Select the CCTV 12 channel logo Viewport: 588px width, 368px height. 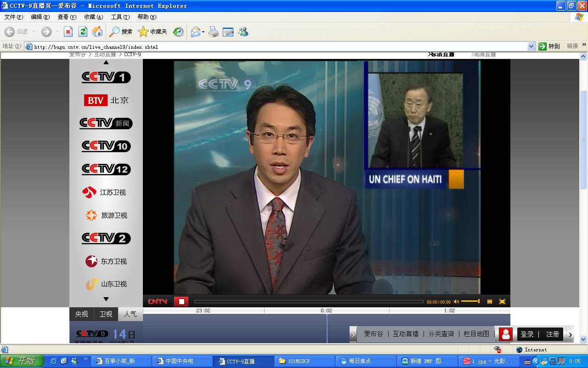point(106,169)
